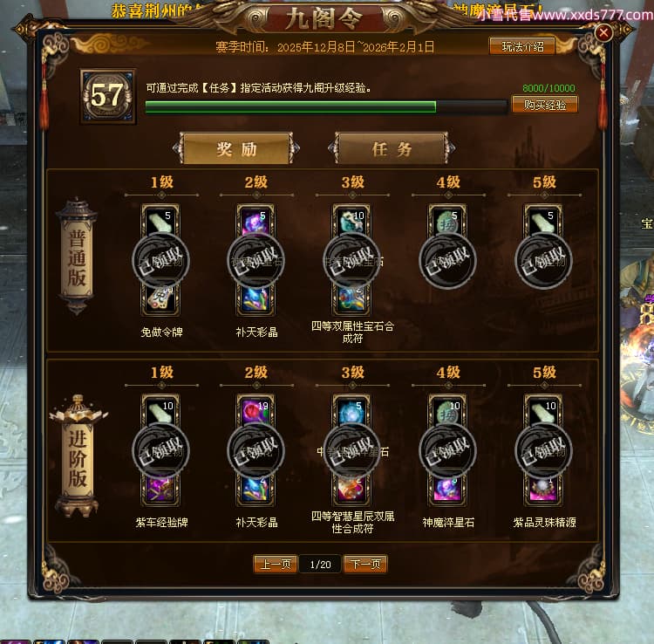Click the 神魔淬星石 icon in 进阶版 level 4

point(447,490)
